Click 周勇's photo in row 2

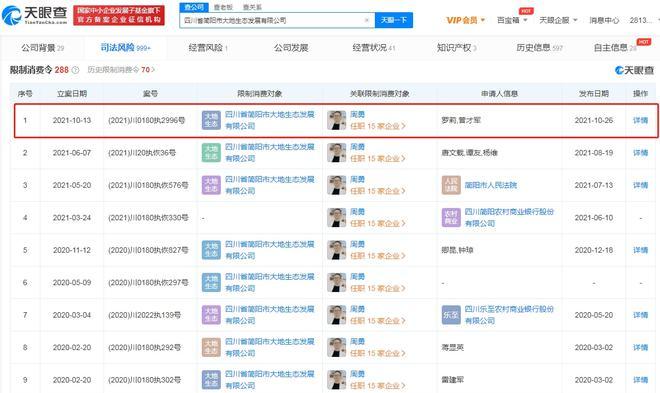(x=336, y=153)
